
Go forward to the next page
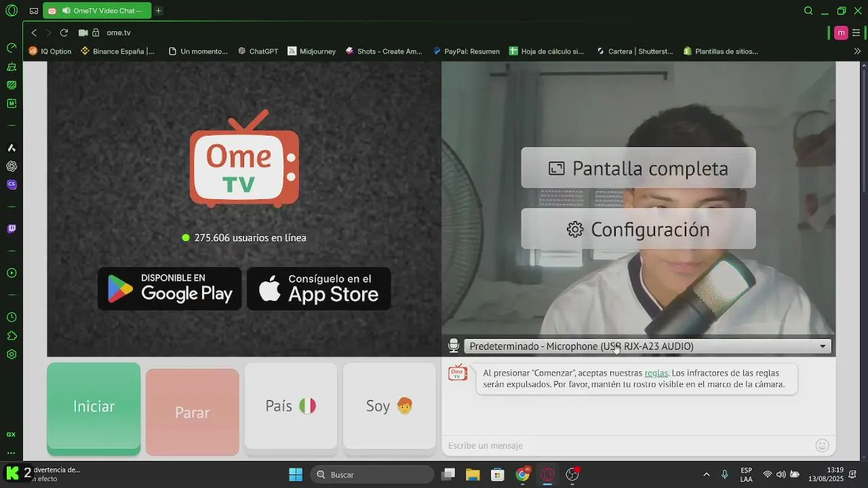48,33
